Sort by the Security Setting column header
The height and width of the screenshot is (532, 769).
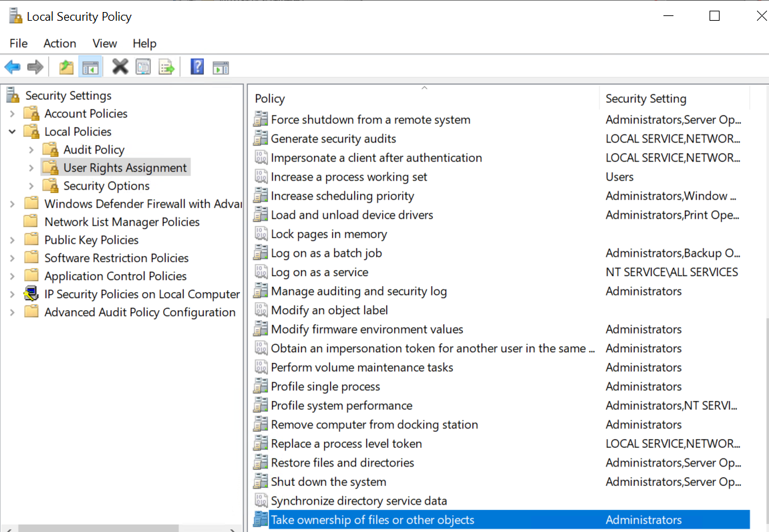(x=674, y=99)
